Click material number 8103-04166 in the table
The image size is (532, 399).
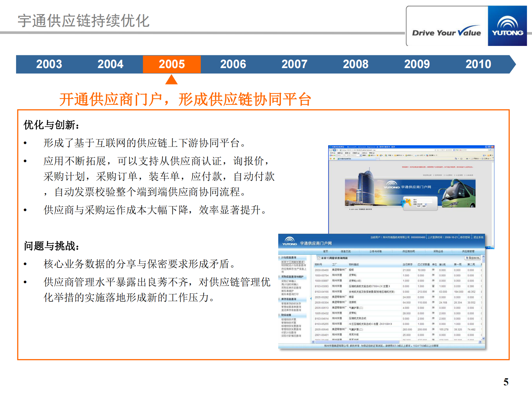coord(322,292)
